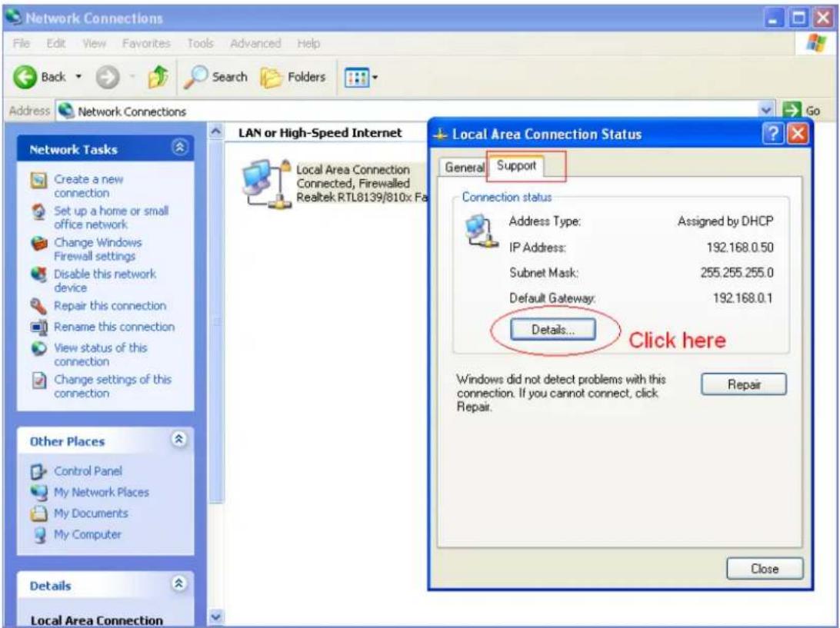This screenshot has height=628, width=840.
Task: Expand the Address bar dropdown
Action: pos(767,110)
